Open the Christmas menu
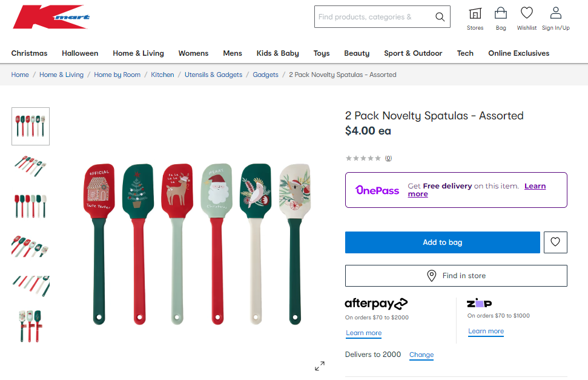Image resolution: width=588 pixels, height=380 pixels. pyautogui.click(x=29, y=53)
